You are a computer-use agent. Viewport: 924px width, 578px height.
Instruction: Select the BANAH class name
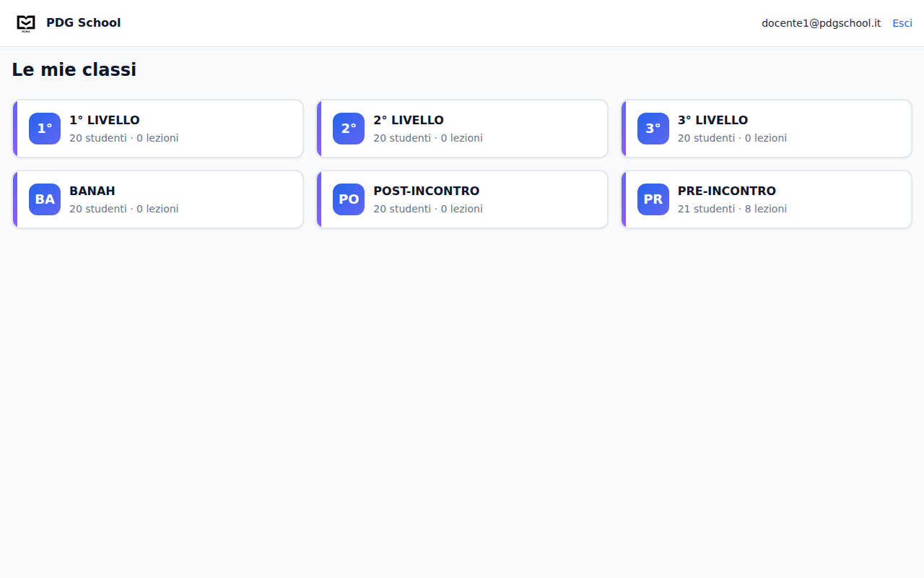pos(92,191)
